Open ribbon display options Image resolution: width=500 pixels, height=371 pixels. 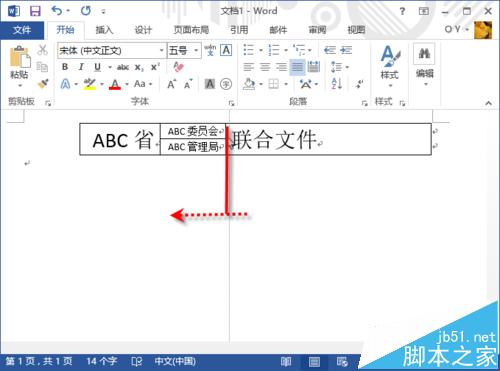click(424, 11)
